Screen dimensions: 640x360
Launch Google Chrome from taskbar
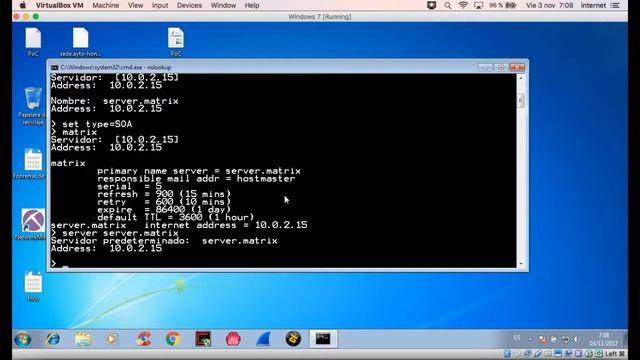[173, 339]
